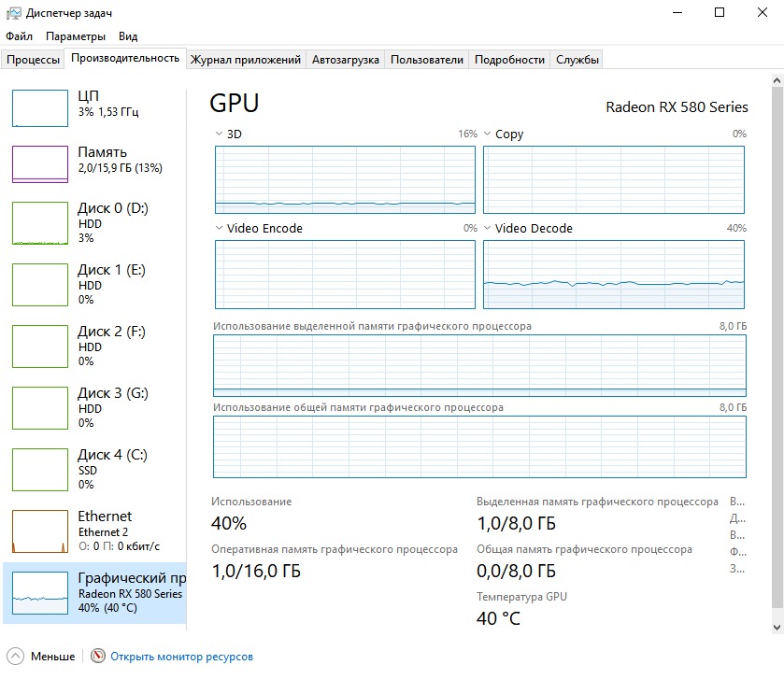
Task: Select the Память memory graph thumbnail
Action: [40, 163]
